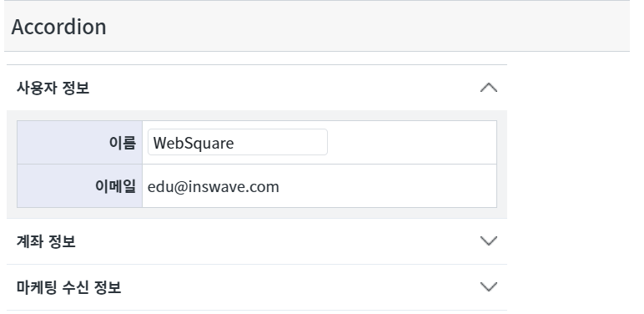Expand the 마케팅 수신 정보 accordion panel
Image resolution: width=644 pixels, height=314 pixels.
tap(257, 287)
